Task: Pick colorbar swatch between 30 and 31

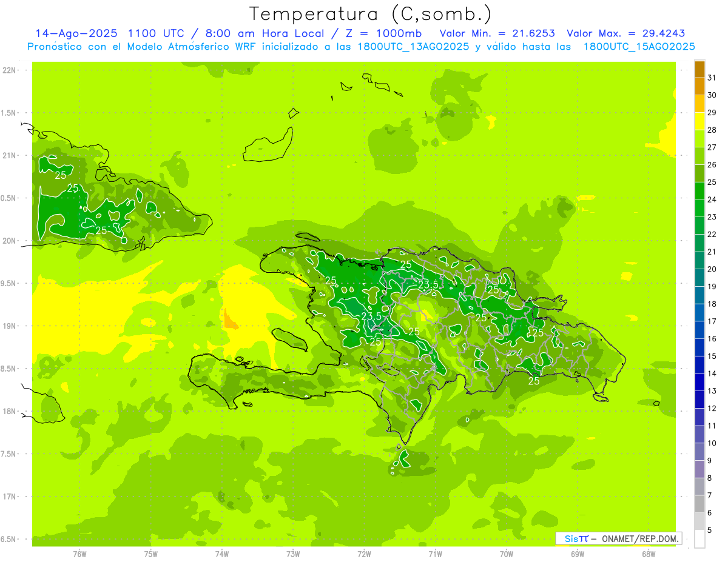Action: coord(699,87)
